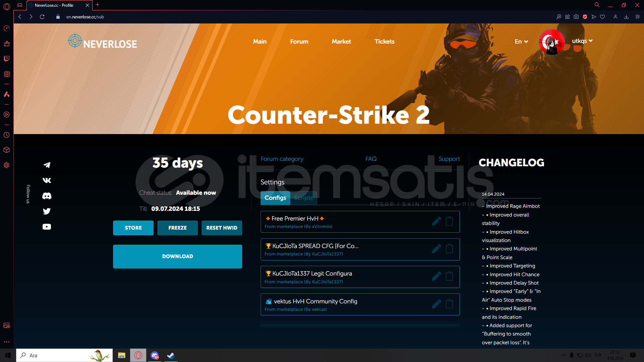644x362 pixels.
Task: Open the Opera menu logo
Action: tap(7, 6)
